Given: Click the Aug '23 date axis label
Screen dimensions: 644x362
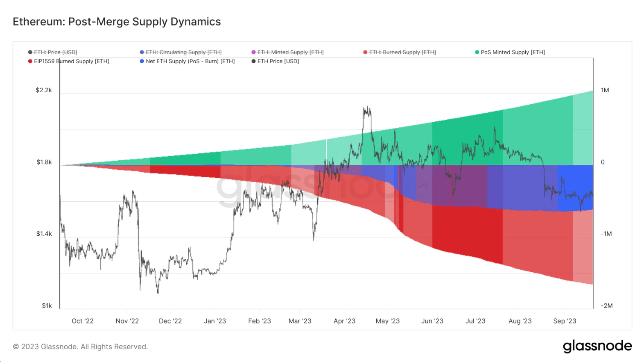Looking at the screenshot, I should [520, 321].
